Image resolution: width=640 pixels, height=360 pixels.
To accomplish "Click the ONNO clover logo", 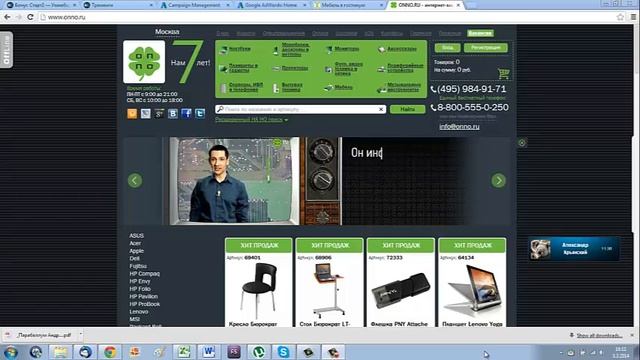I will (x=144, y=62).
